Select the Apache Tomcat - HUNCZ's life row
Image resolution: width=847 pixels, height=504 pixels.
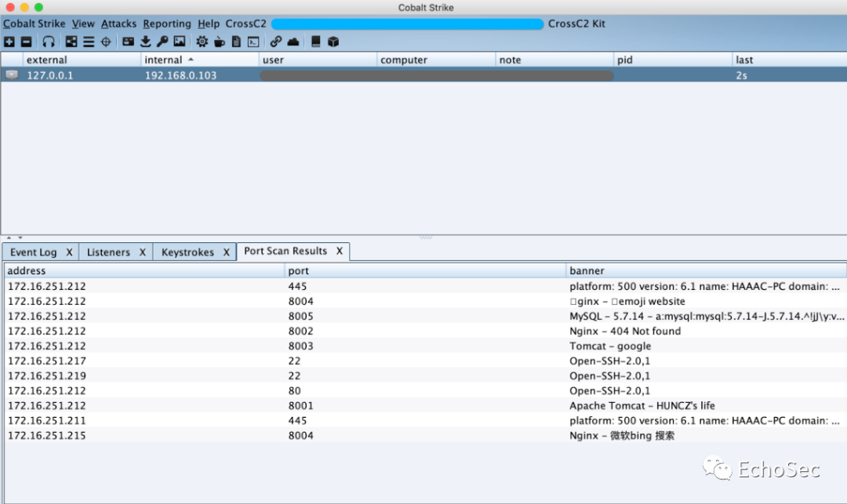pyautogui.click(x=426, y=406)
